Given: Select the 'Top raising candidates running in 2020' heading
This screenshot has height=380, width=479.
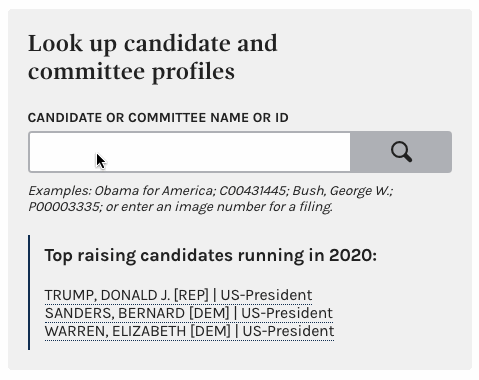Looking at the screenshot, I should coord(211,256).
